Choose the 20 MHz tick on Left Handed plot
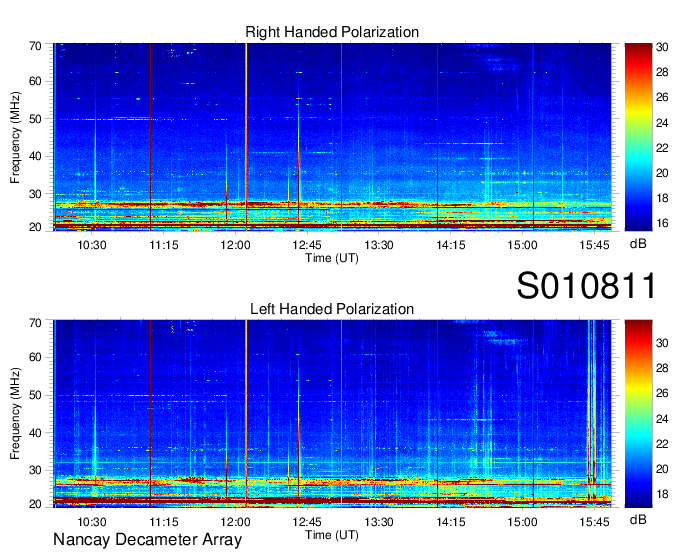680x552 pixels. tap(35, 504)
